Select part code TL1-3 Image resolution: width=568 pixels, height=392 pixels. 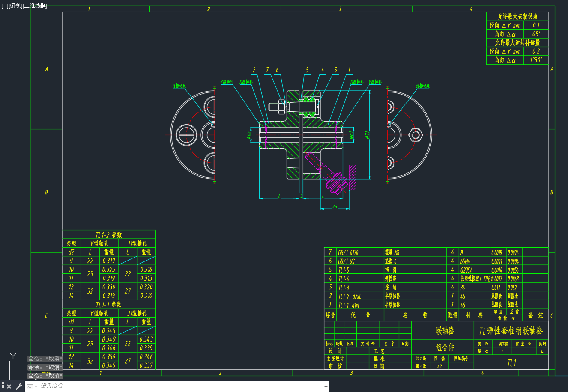(344, 288)
